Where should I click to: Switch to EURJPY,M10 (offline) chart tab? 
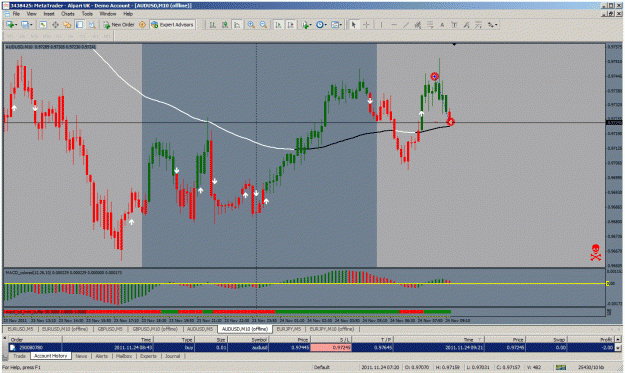[332, 329]
